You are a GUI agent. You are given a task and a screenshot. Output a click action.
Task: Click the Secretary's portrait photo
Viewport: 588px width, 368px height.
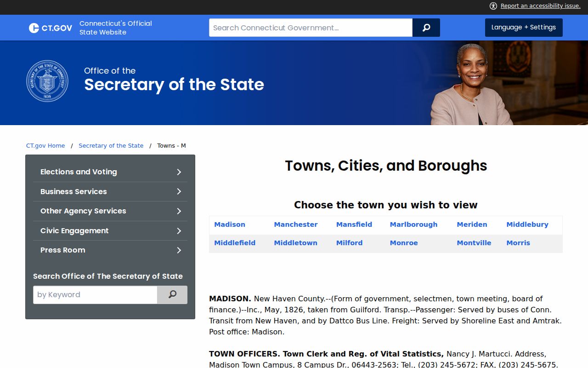tap(472, 84)
